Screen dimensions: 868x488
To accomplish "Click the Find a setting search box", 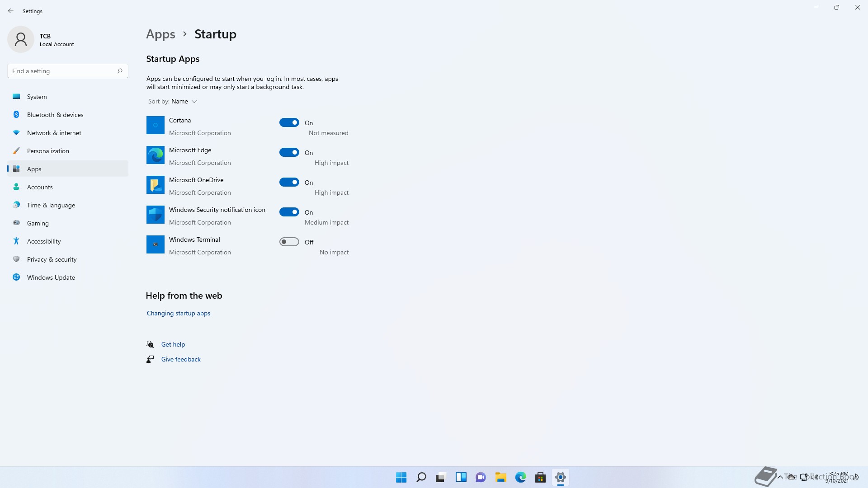I will [x=68, y=71].
